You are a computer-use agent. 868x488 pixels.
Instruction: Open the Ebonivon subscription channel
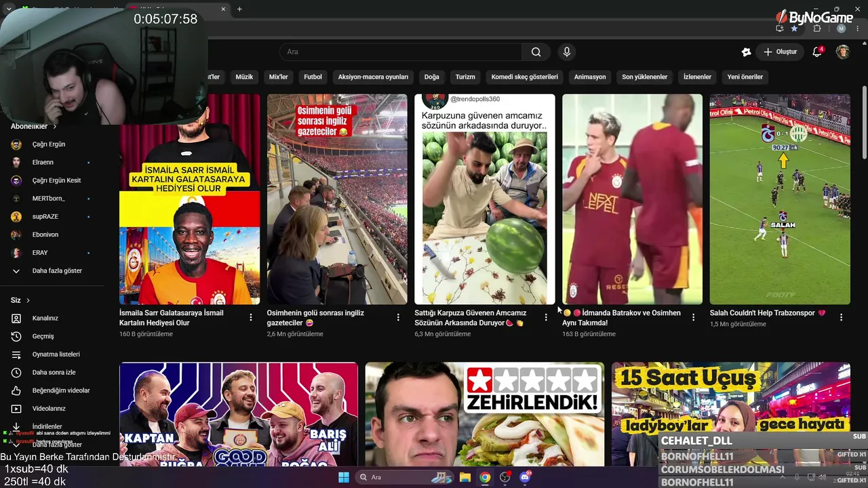[45, 235]
